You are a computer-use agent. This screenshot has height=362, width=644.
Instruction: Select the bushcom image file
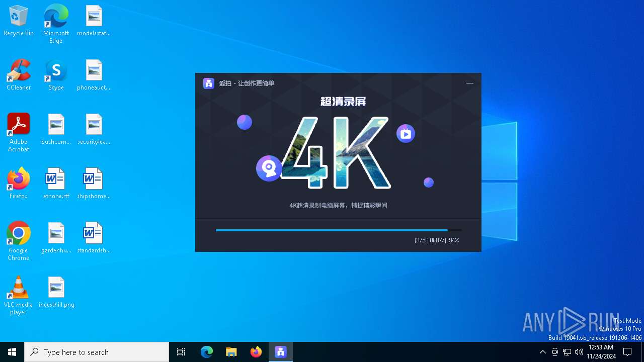pyautogui.click(x=56, y=130)
